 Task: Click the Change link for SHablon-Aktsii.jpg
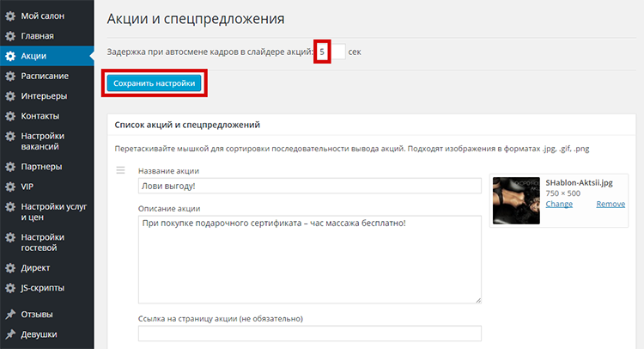point(559,204)
